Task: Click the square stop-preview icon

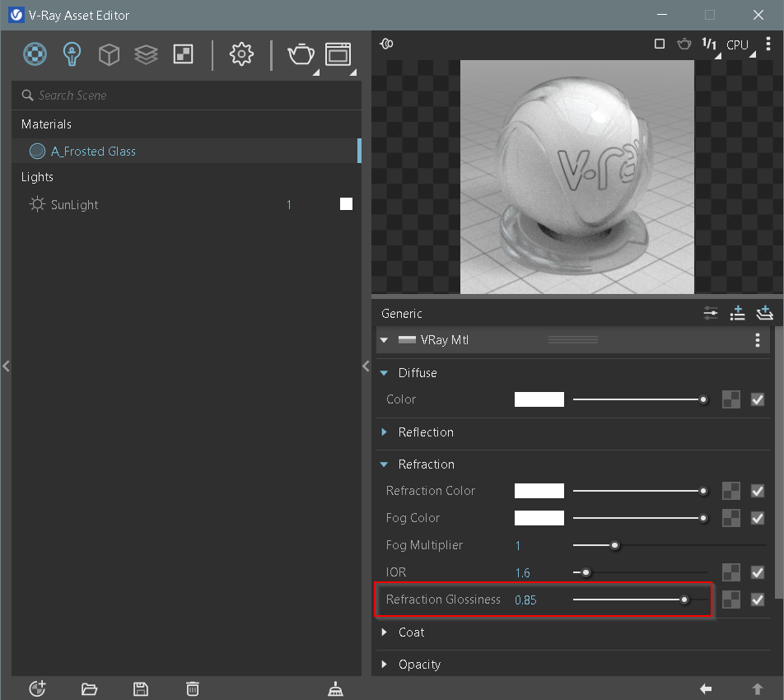Action: coord(660,44)
